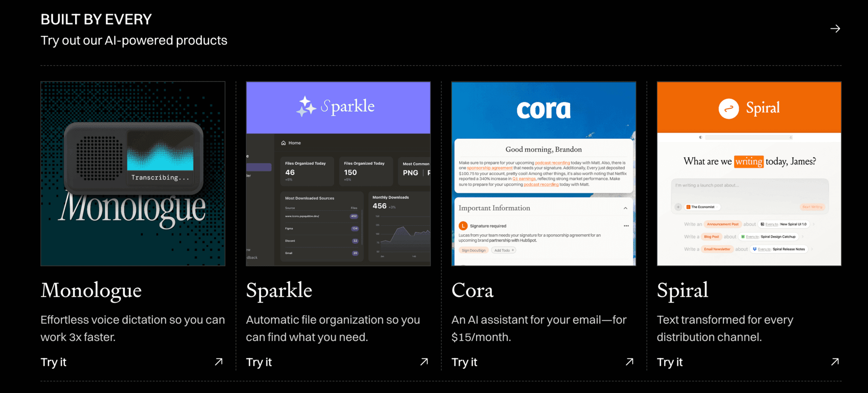
Task: Click 'Transcribing...' label in Monologue image
Action: click(160, 178)
